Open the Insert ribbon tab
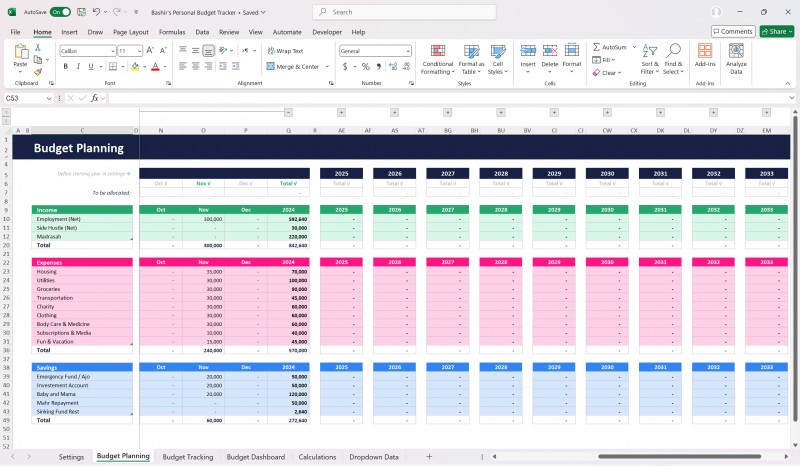The image size is (800, 466). [x=69, y=32]
